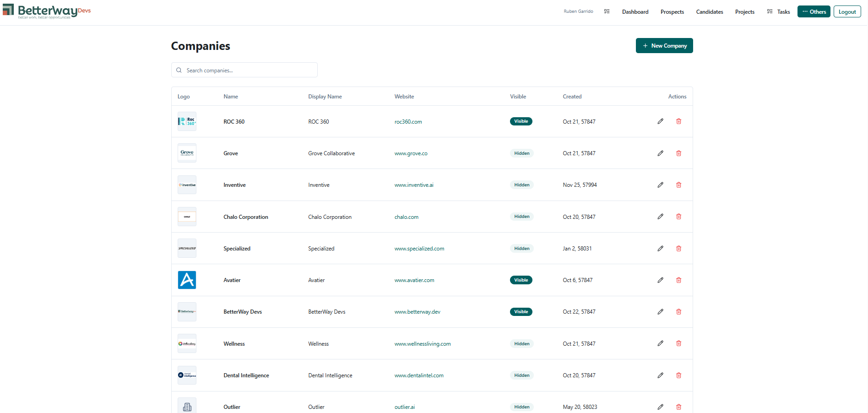This screenshot has width=868, height=413.
Task: Edit the Wellness company entry
Action: [x=661, y=343]
